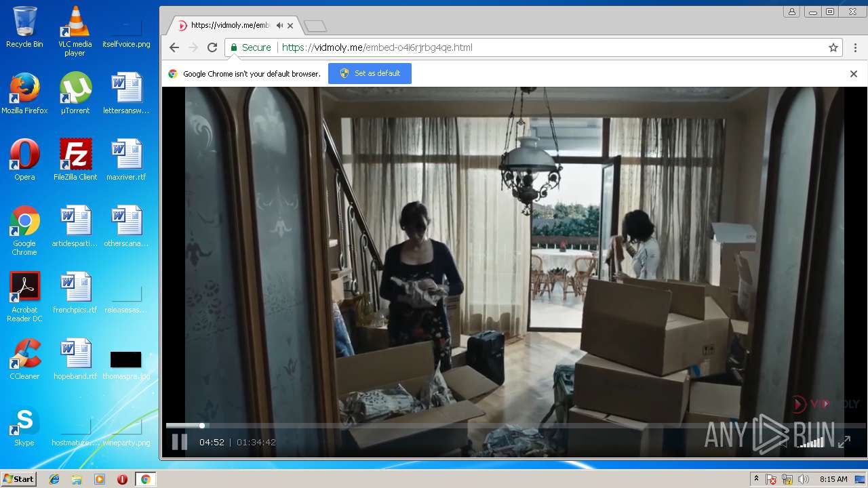Open system volume speaker icon
The width and height of the screenshot is (868, 488).
804,479
